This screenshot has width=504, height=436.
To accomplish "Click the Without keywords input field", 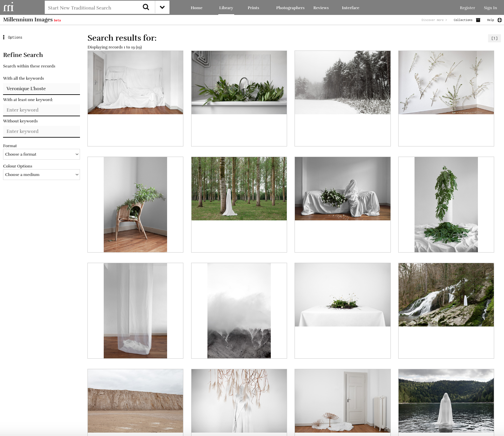I will (x=41, y=131).
